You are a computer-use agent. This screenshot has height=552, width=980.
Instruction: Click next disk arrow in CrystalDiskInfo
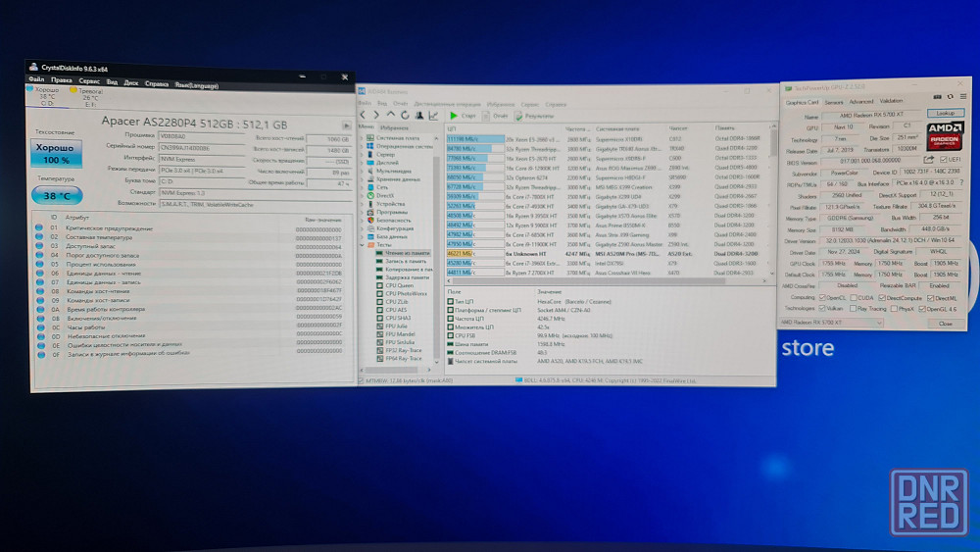pos(346,125)
